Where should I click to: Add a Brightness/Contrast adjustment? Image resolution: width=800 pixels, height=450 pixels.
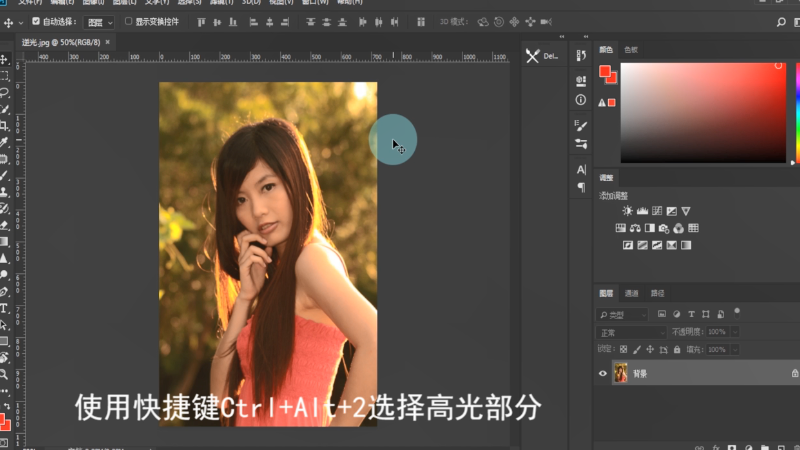(x=628, y=211)
